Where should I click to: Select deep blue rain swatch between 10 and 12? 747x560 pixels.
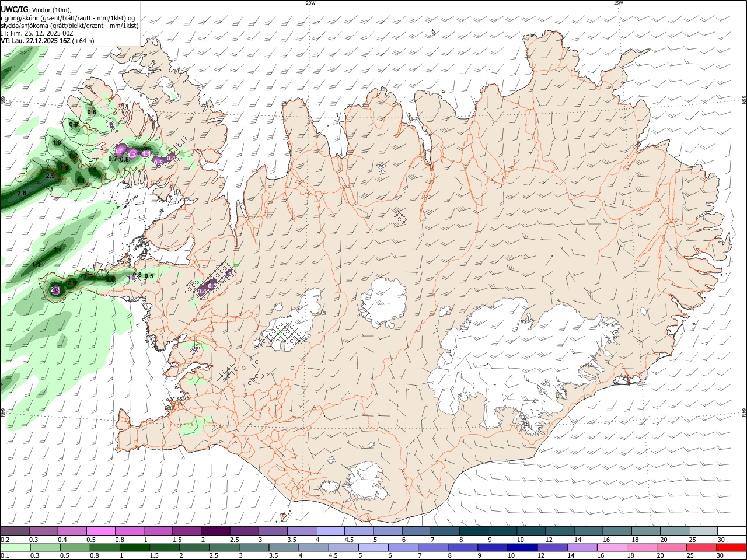tap(522, 547)
